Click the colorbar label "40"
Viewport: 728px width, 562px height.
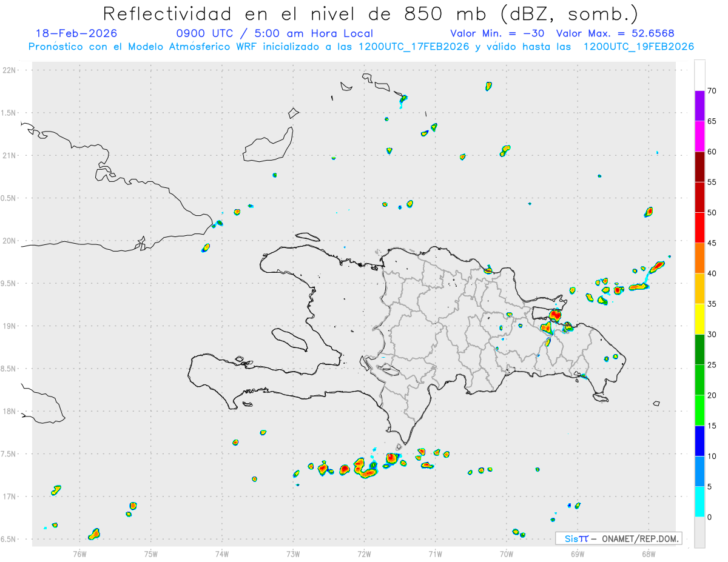712,273
